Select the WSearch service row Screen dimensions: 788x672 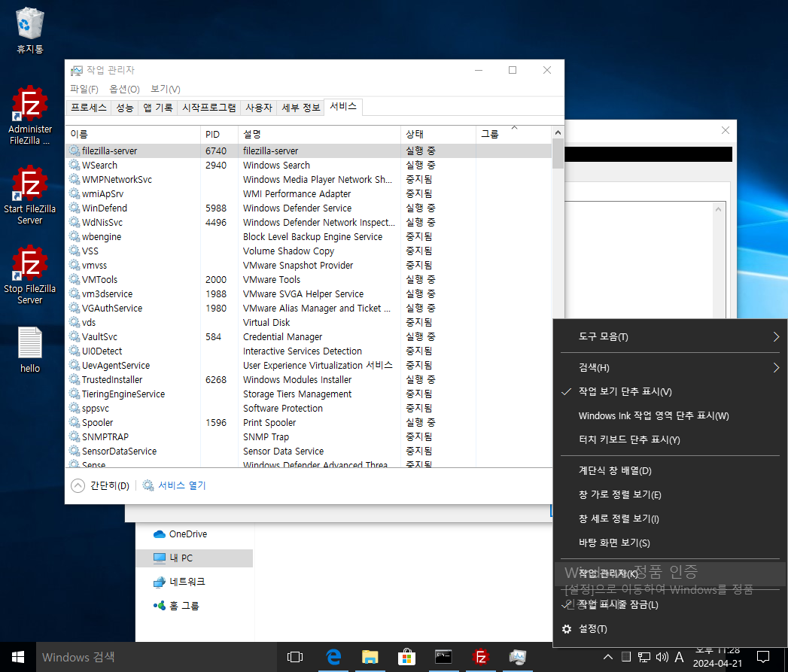point(309,166)
